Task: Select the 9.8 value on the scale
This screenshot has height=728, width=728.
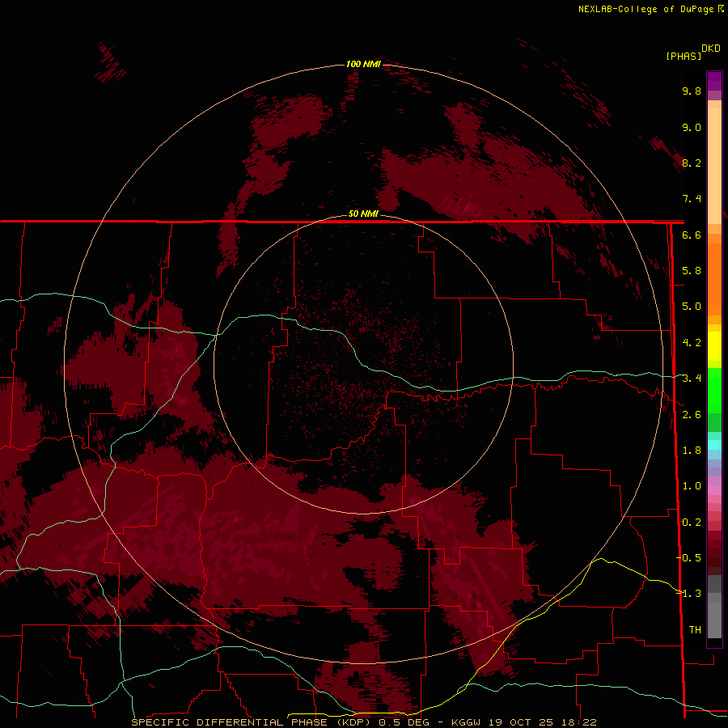Action: [x=692, y=91]
